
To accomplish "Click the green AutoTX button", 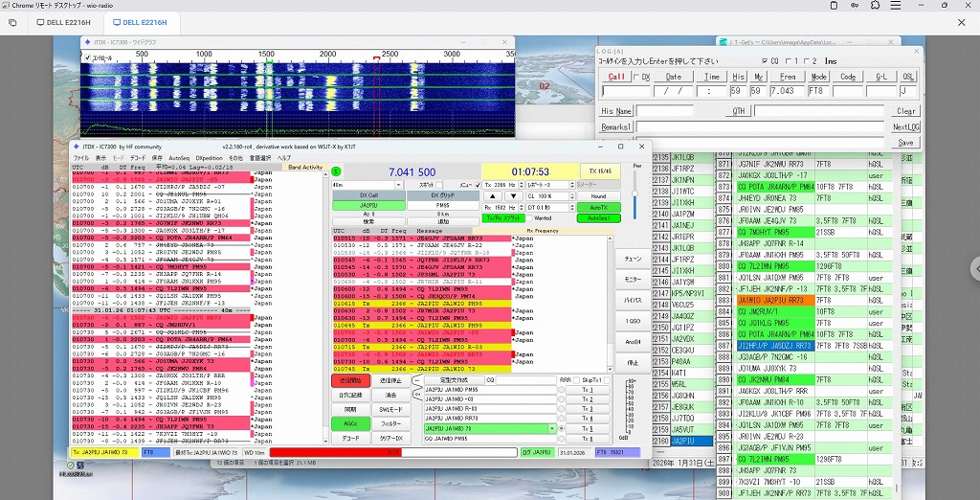I will pyautogui.click(x=597, y=207).
